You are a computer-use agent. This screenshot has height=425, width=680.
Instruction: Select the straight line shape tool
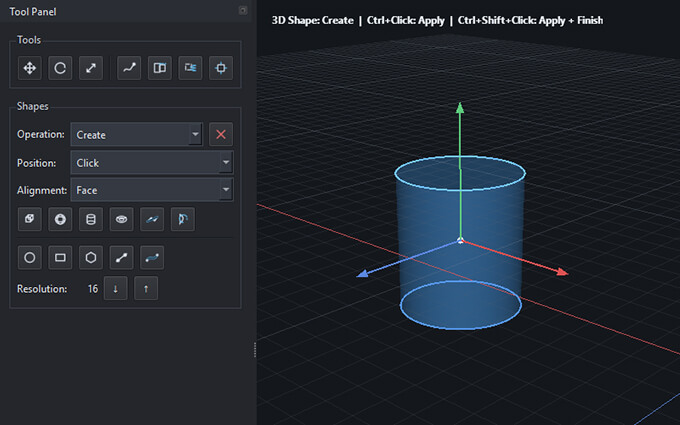(121, 258)
